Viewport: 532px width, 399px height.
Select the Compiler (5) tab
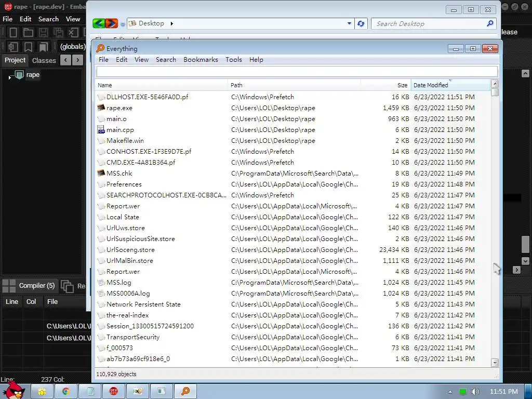[x=37, y=286]
